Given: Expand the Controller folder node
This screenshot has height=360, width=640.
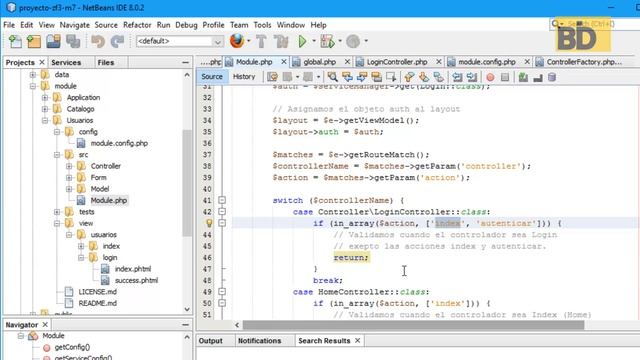Looking at the screenshot, I should (69, 166).
